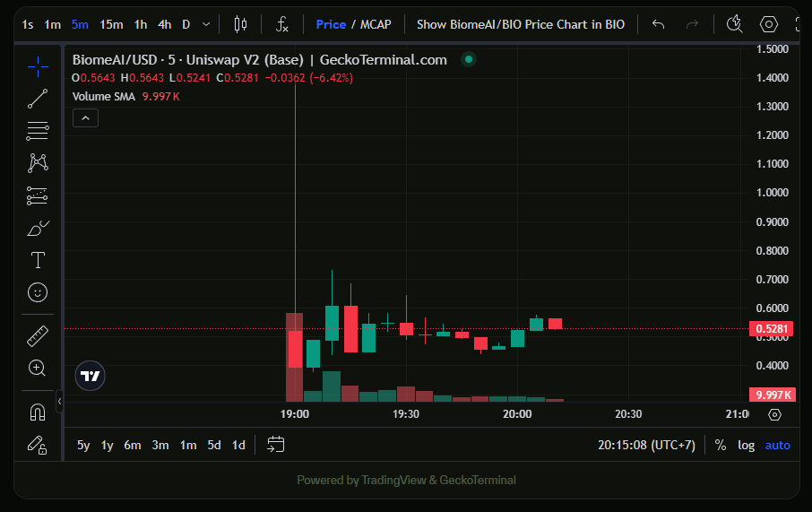The image size is (812, 512).
Task: Click the 1.0000 price axis label
Action: [x=773, y=192]
